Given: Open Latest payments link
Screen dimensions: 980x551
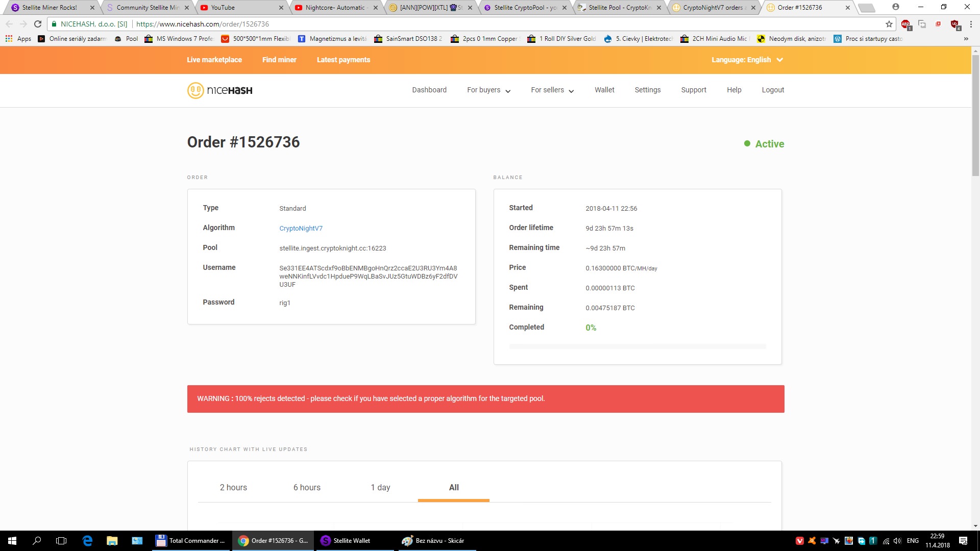Looking at the screenshot, I should (x=344, y=60).
